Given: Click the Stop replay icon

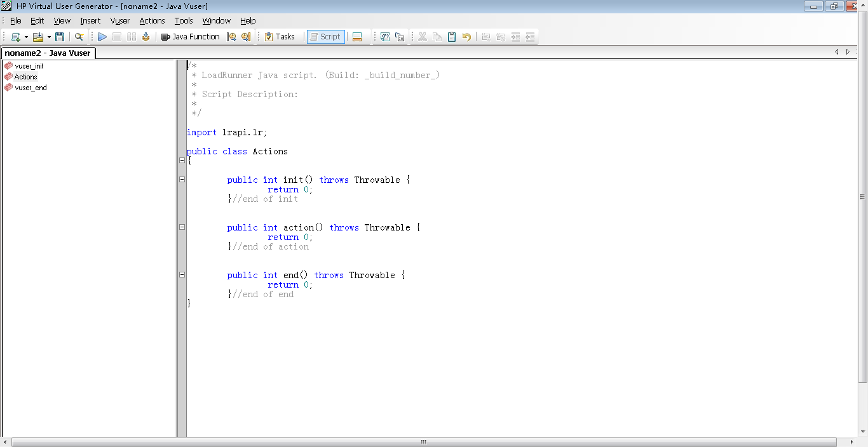Looking at the screenshot, I should 117,37.
